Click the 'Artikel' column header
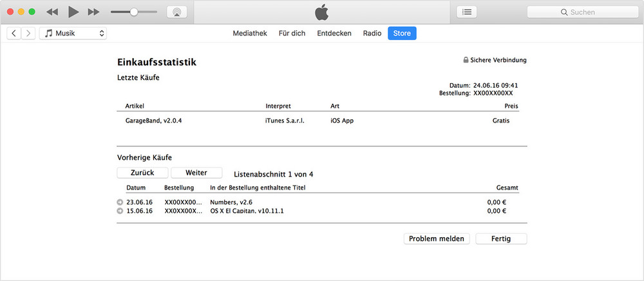 [x=135, y=106]
